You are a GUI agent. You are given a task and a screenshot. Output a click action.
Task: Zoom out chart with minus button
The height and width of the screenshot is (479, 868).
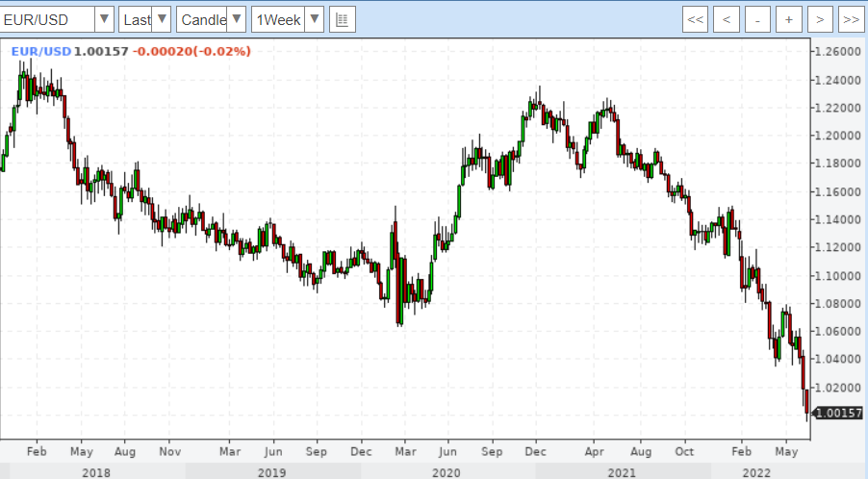click(757, 20)
